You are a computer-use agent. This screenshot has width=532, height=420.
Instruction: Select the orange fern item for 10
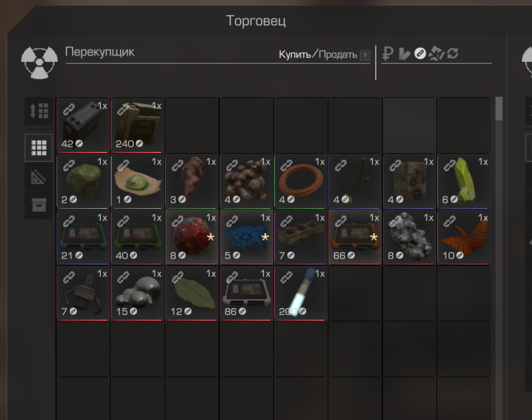464,237
